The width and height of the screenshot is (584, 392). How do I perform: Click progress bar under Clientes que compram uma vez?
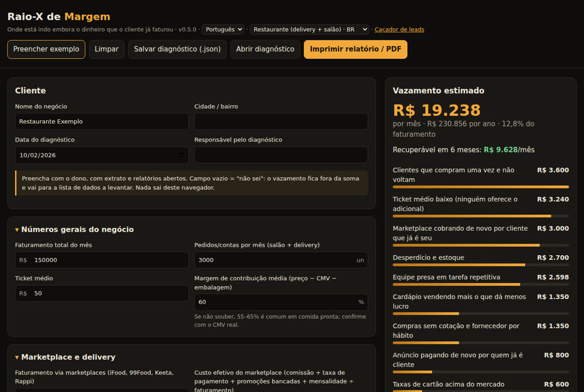coord(480,187)
